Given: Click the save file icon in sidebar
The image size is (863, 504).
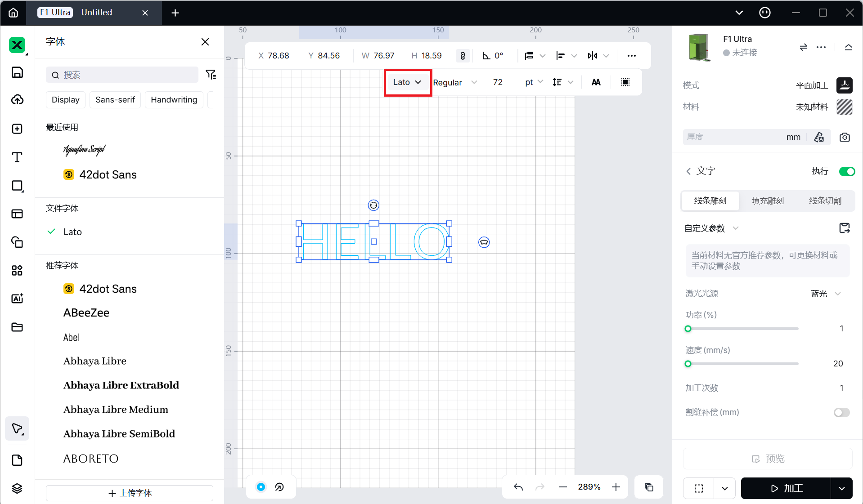Looking at the screenshot, I should tap(17, 72).
